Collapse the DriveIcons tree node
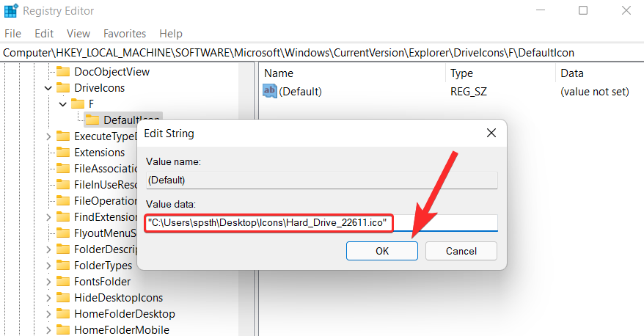The height and width of the screenshot is (336, 644). coord(48,88)
